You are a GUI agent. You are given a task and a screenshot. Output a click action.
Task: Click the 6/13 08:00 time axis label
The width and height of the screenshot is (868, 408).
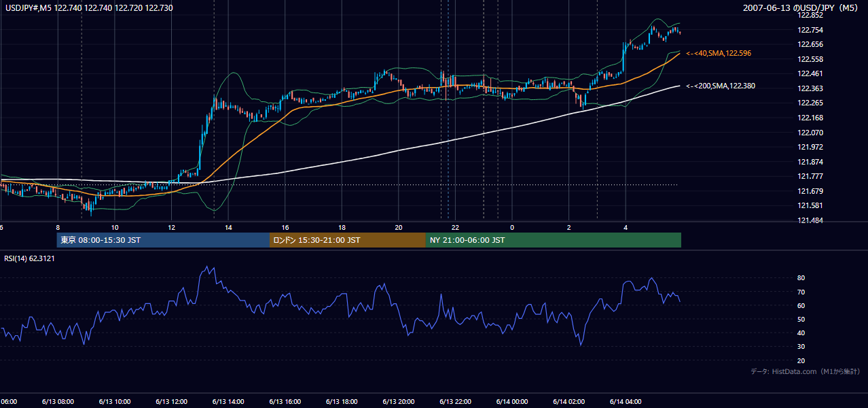[x=58, y=401]
